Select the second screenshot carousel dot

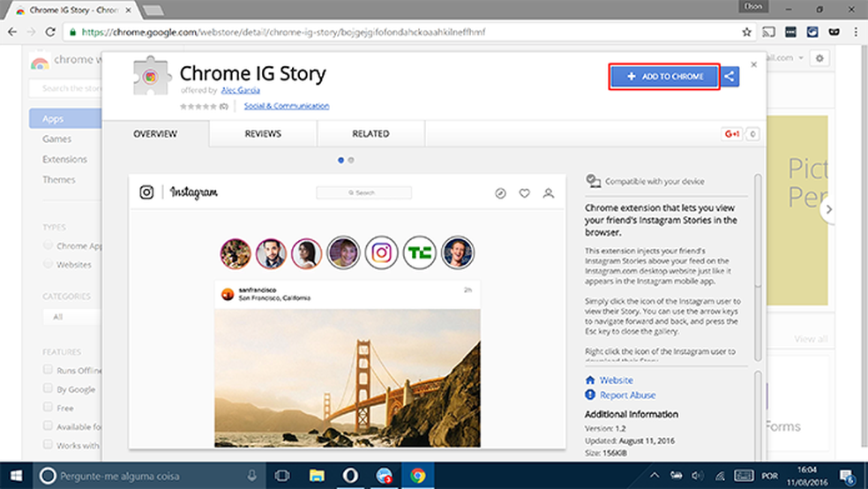(x=351, y=160)
